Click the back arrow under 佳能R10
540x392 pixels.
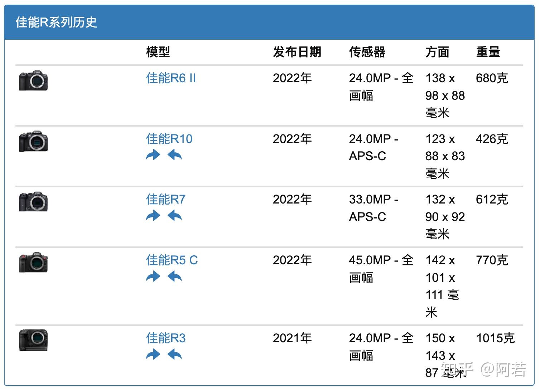175,155
